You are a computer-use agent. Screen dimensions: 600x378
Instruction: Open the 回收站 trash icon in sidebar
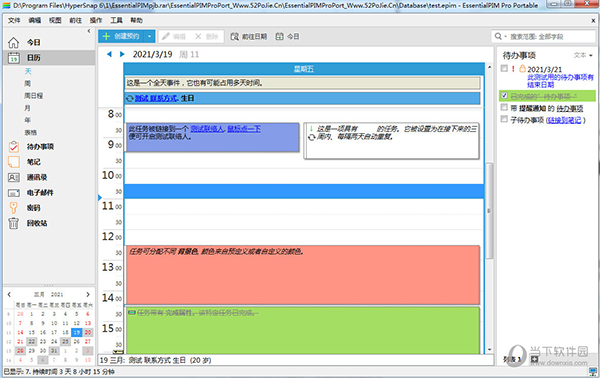pyautogui.click(x=13, y=223)
